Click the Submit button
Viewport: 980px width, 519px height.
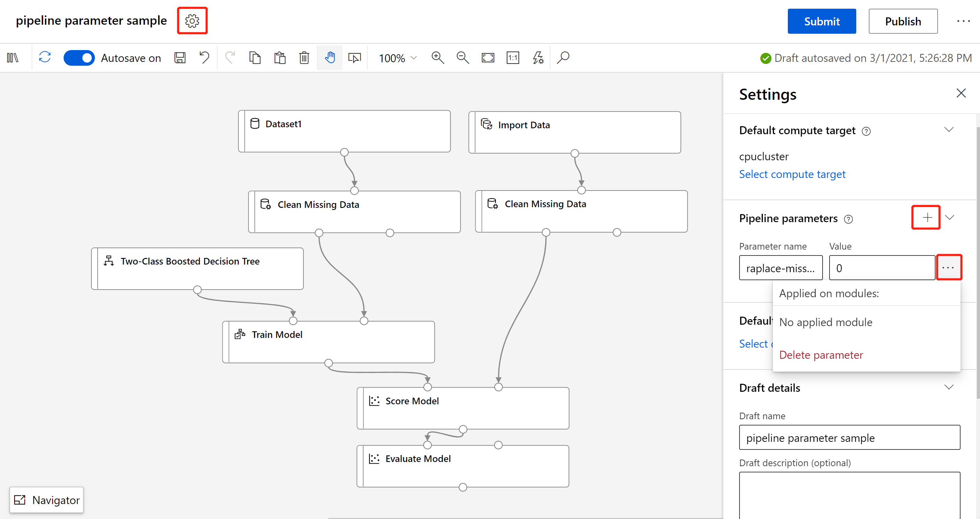click(x=820, y=21)
